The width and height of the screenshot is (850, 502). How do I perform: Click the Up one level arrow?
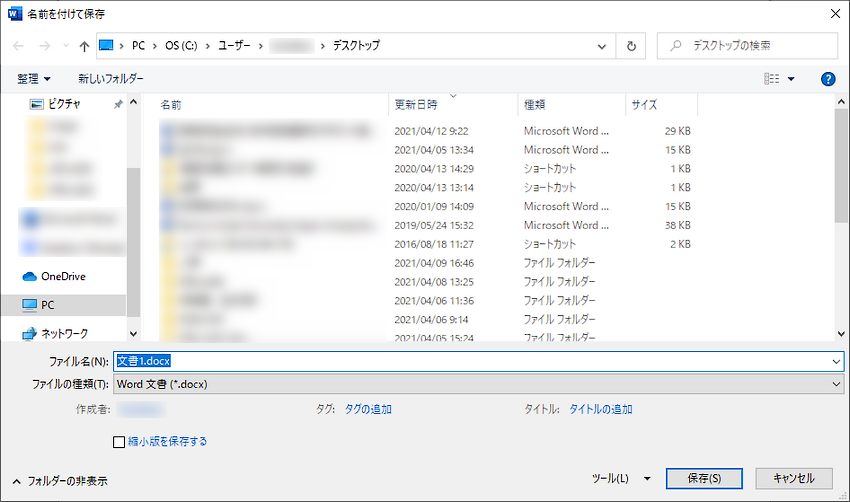click(83, 46)
